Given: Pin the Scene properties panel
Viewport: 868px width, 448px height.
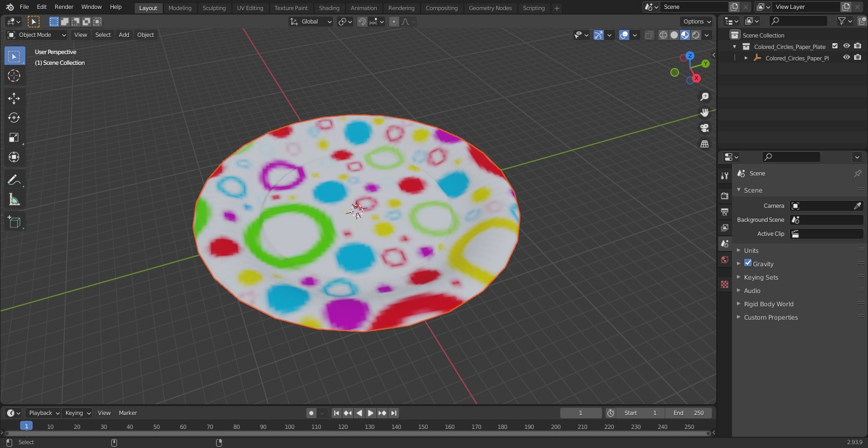Looking at the screenshot, I should (x=857, y=173).
